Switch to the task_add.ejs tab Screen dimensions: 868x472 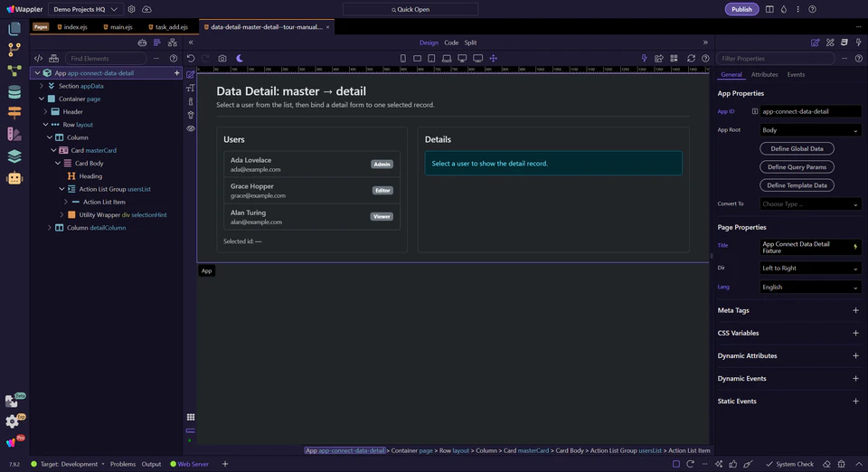(x=168, y=26)
